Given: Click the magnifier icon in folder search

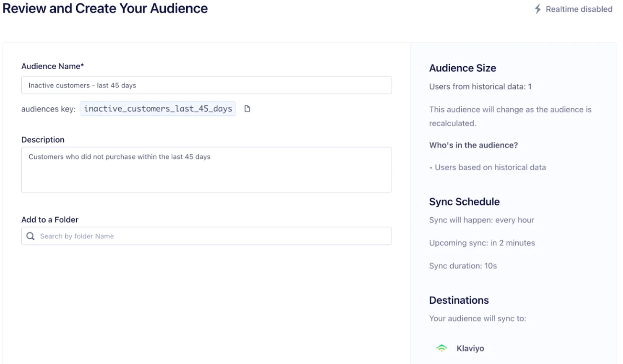Looking at the screenshot, I should pos(31,236).
